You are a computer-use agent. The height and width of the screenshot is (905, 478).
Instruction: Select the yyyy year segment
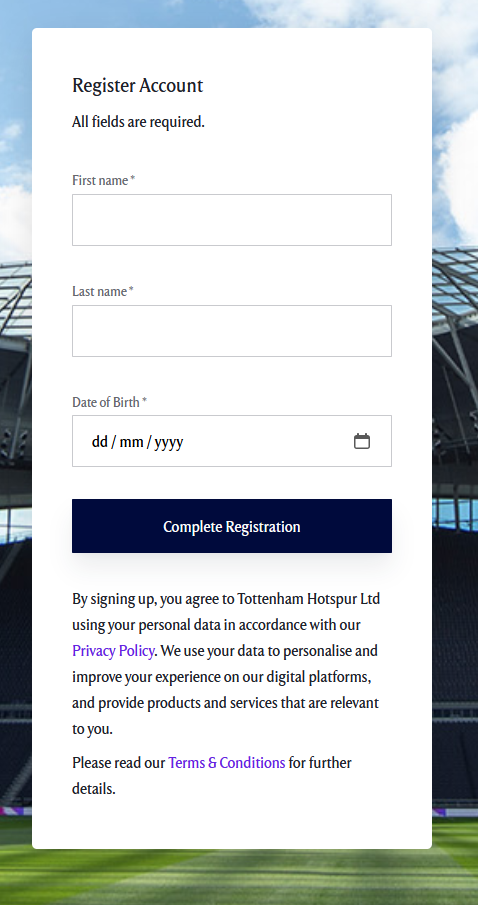pos(169,443)
